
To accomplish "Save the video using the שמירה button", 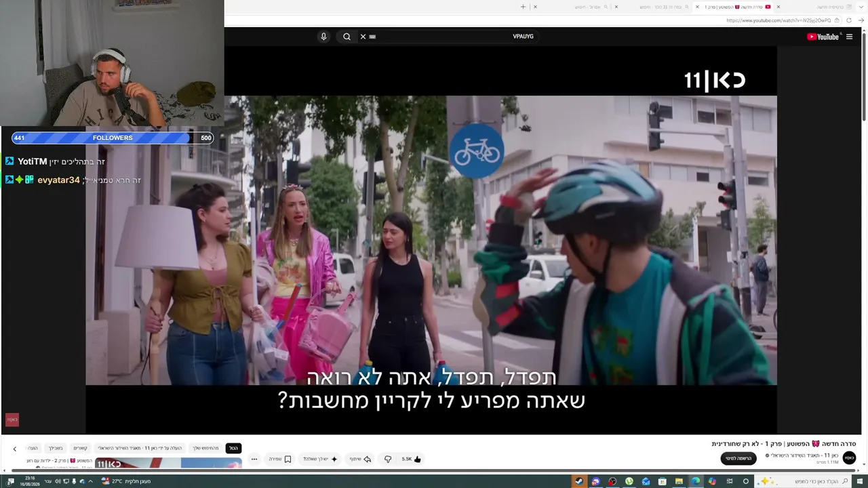I will coord(279,459).
